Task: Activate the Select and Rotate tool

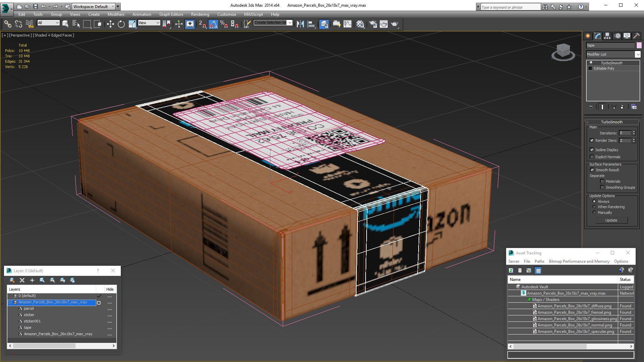Action: click(x=121, y=24)
